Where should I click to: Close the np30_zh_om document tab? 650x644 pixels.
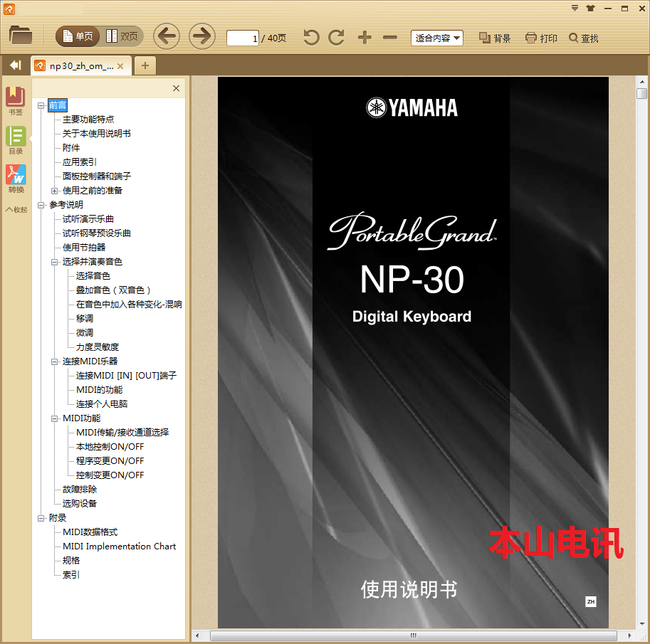pos(120,66)
